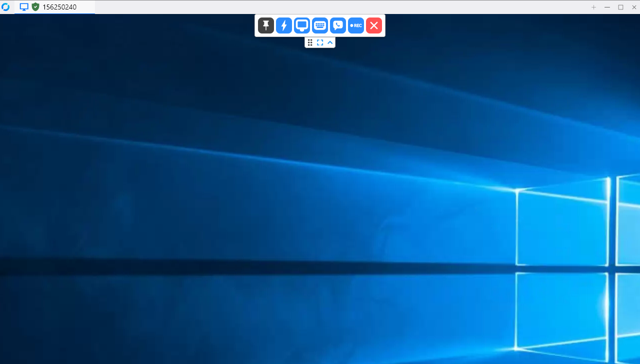The image size is (640, 364).
Task: Add a new session with plus button
Action: point(593,7)
